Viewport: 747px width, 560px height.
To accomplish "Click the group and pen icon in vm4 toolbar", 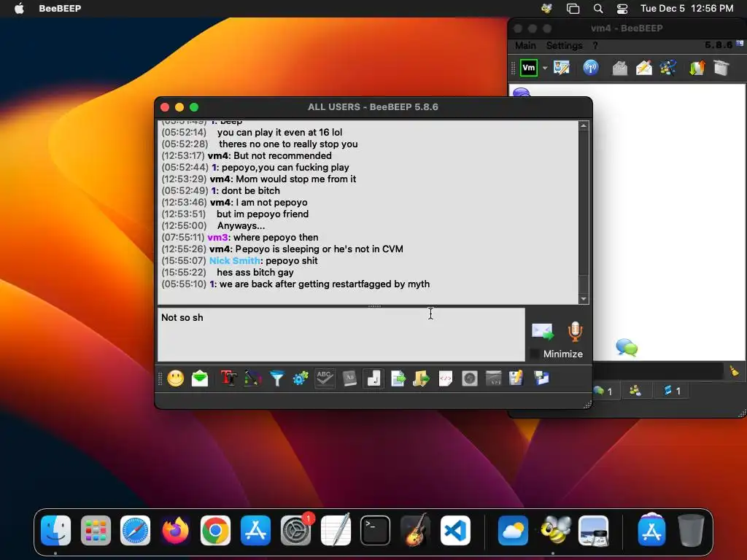I will 668,68.
